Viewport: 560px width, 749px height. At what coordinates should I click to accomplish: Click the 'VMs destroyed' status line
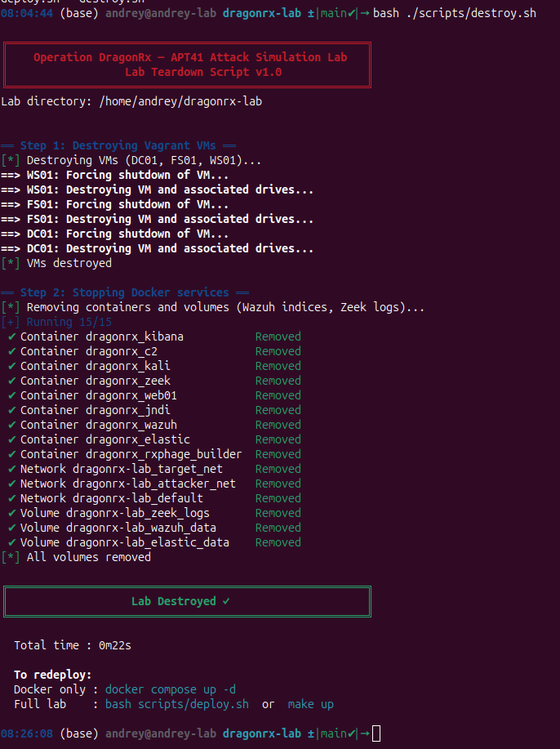click(56, 263)
